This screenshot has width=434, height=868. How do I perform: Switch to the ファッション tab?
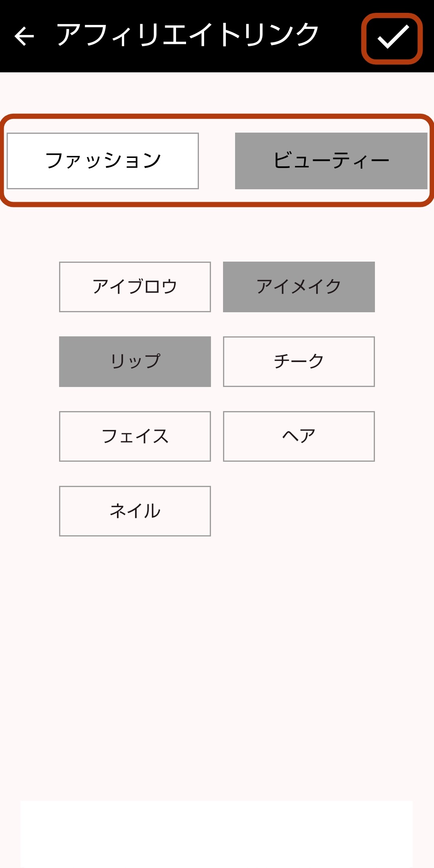click(103, 161)
